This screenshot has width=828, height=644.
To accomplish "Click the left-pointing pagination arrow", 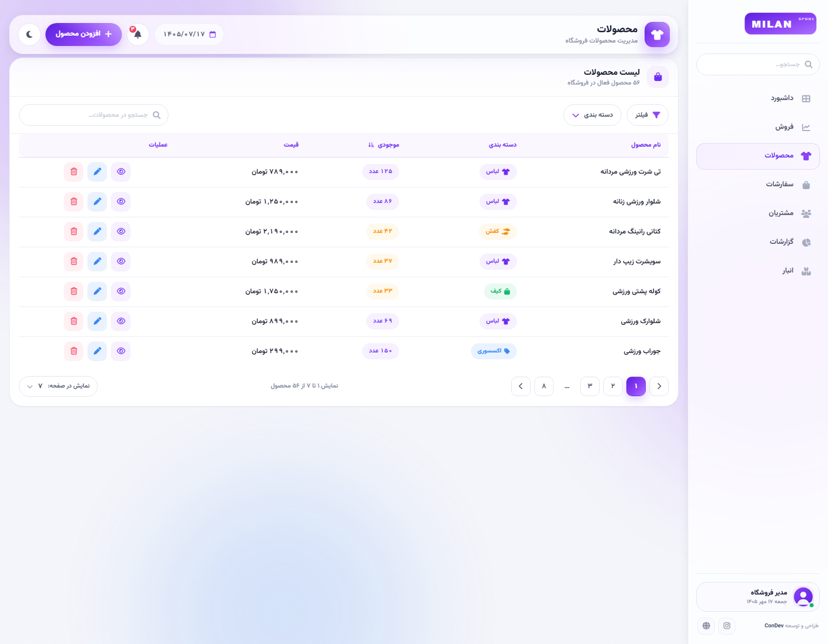I will (521, 386).
